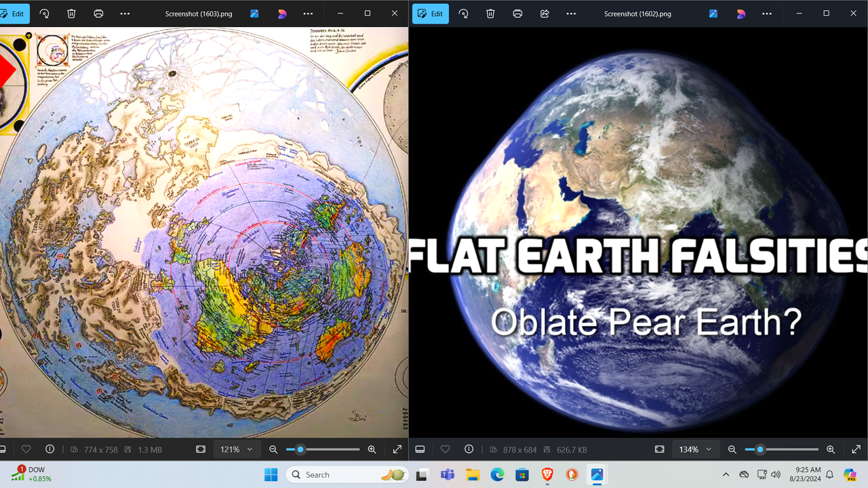
Task: Click Edit button in Screenshot (1602) window
Action: point(430,14)
